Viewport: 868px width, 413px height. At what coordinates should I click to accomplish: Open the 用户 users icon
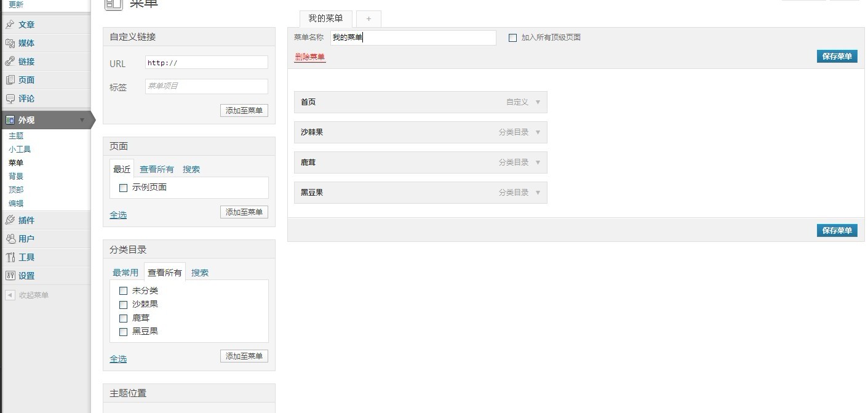coord(10,239)
